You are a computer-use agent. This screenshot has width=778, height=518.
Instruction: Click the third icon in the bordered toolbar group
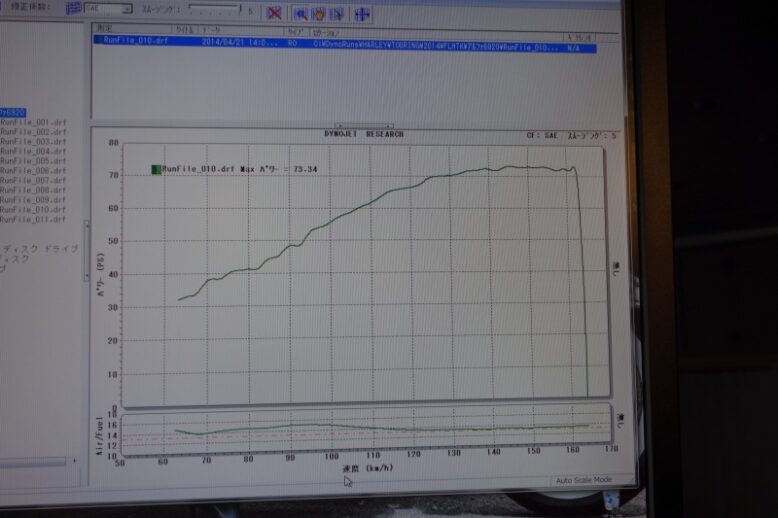click(336, 14)
